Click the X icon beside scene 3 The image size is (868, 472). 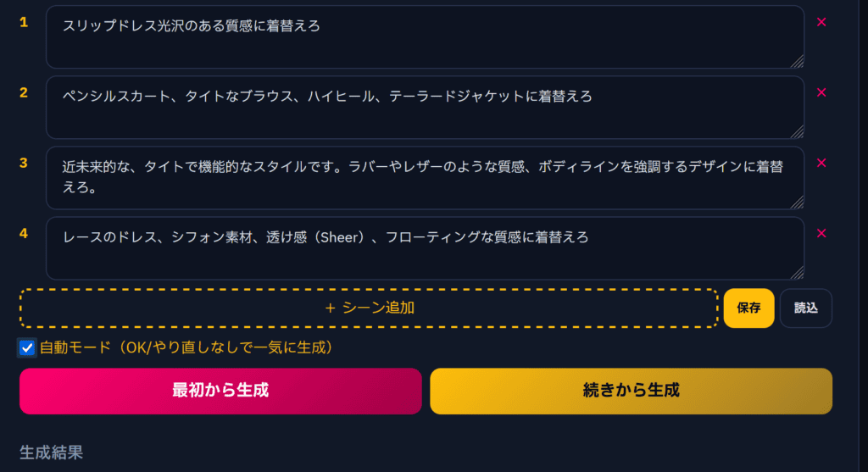pos(821,163)
